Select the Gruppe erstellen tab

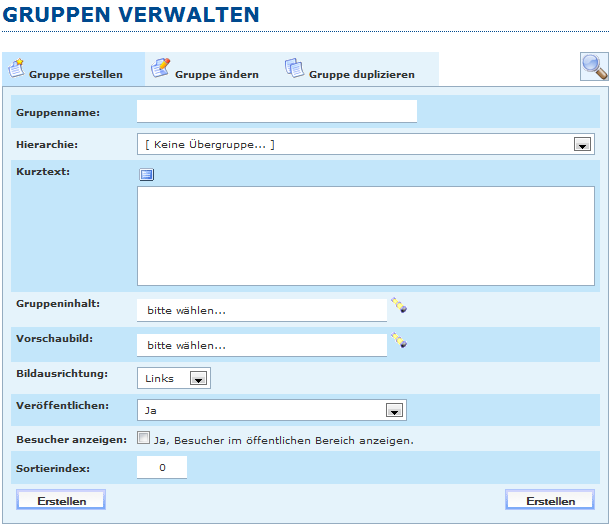[x=76, y=74]
